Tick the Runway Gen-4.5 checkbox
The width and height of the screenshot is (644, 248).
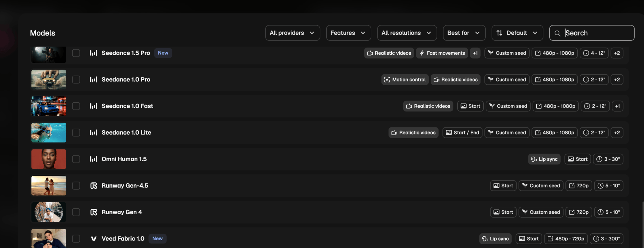pos(76,186)
